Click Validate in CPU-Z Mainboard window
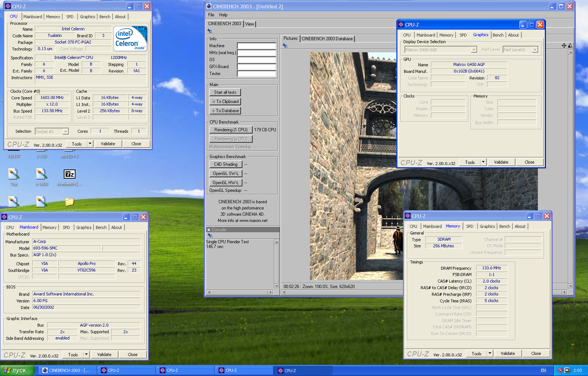588x376 pixels. pos(104,354)
